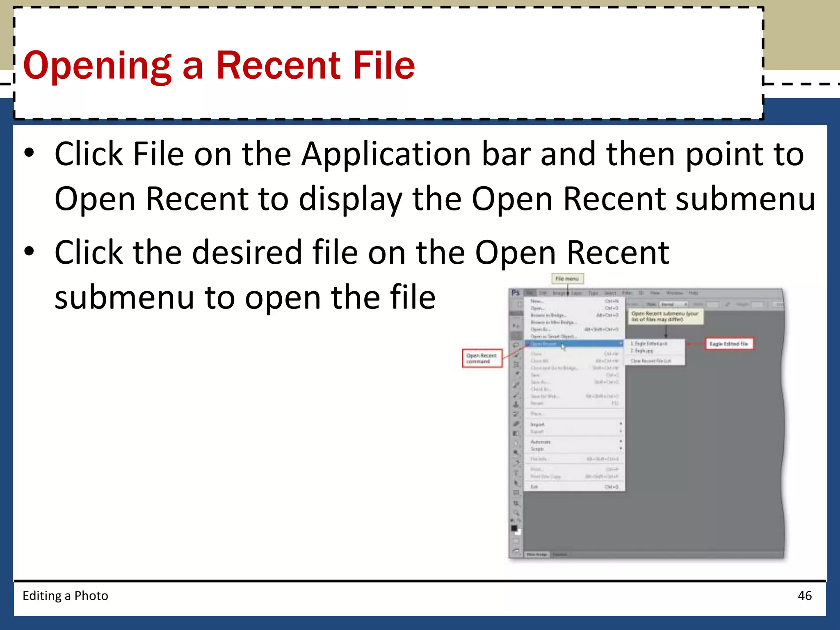The image size is (840, 630).
Task: Select the Brush tool
Action: point(516,395)
